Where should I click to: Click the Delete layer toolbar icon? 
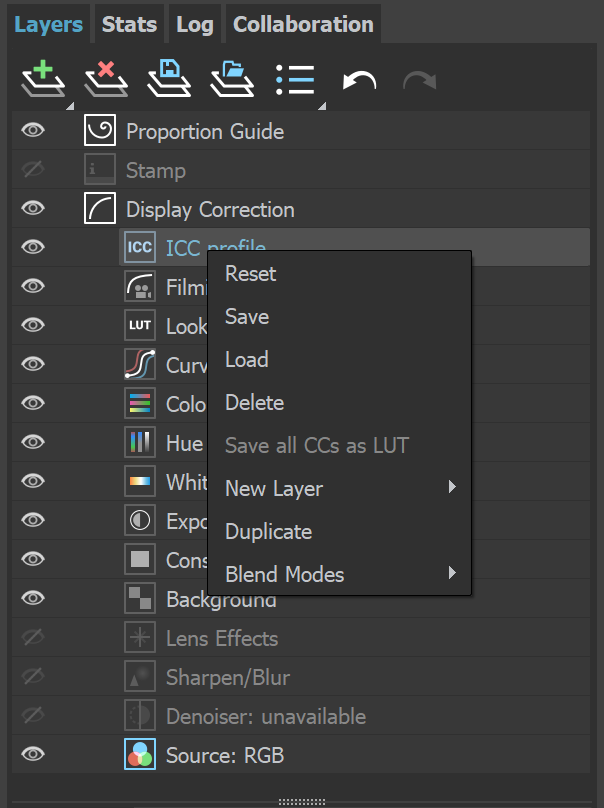click(x=106, y=79)
